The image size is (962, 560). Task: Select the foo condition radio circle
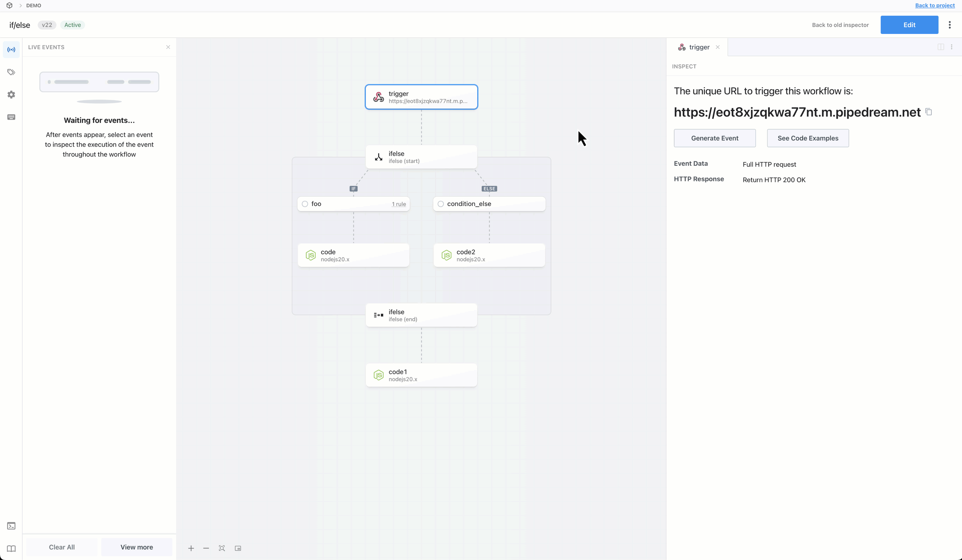point(305,204)
